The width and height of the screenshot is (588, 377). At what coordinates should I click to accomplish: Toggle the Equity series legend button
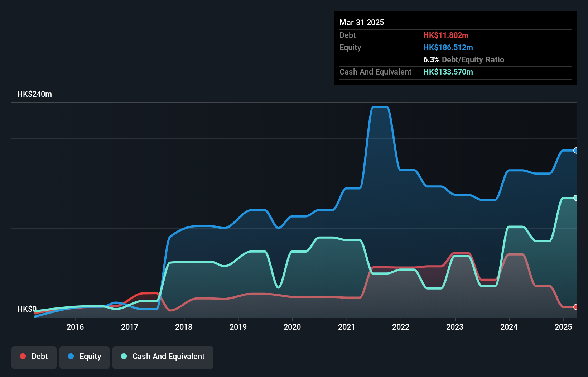click(x=85, y=357)
